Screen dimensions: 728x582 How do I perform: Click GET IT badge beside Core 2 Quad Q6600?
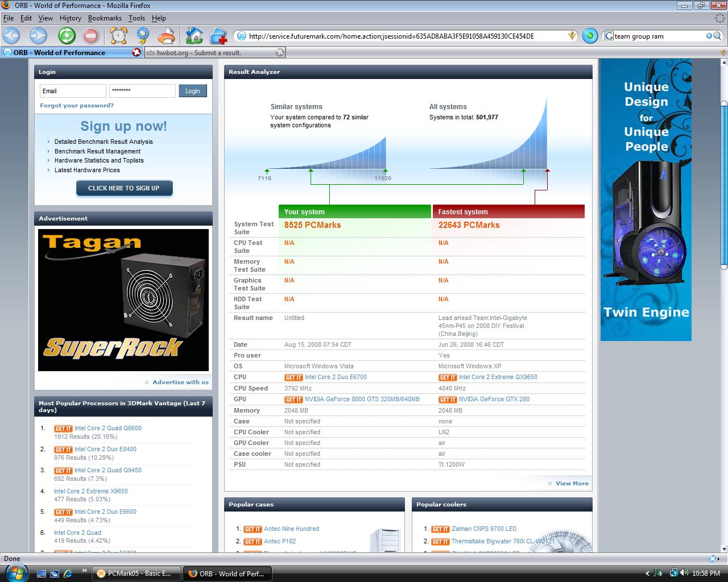point(63,429)
